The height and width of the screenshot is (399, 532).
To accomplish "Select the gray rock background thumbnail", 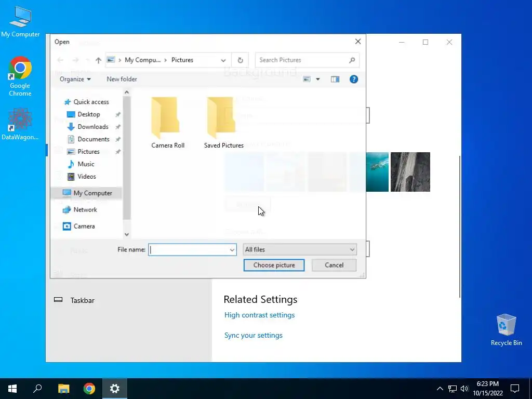I will (410, 172).
